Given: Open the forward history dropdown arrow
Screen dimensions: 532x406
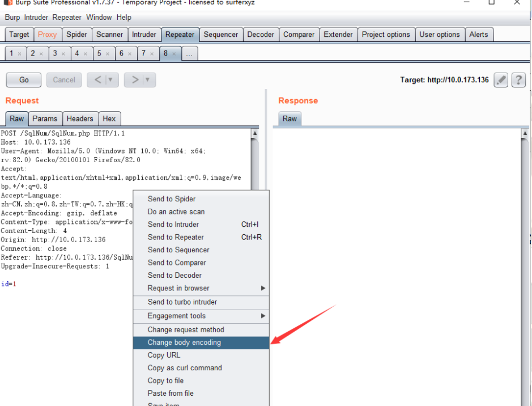Looking at the screenshot, I should tap(148, 80).
